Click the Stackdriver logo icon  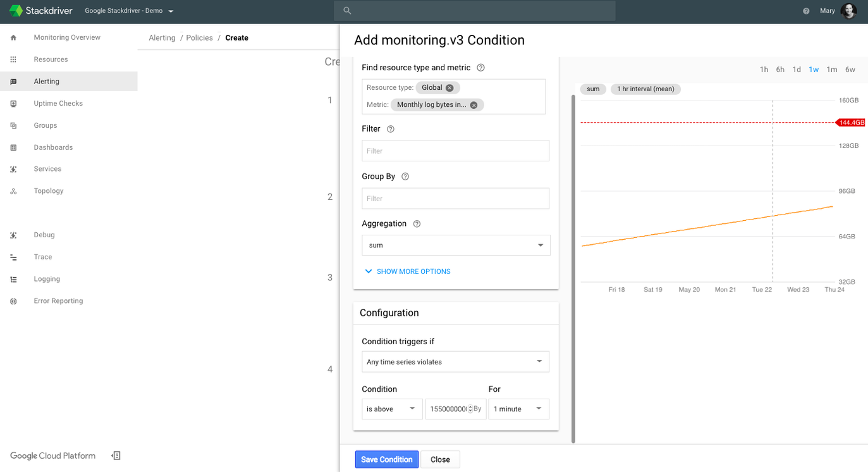[x=16, y=11]
